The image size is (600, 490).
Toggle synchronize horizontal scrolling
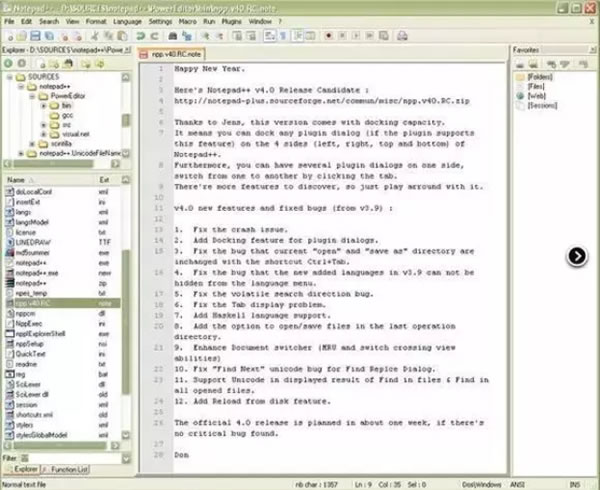pyautogui.click(x=251, y=36)
